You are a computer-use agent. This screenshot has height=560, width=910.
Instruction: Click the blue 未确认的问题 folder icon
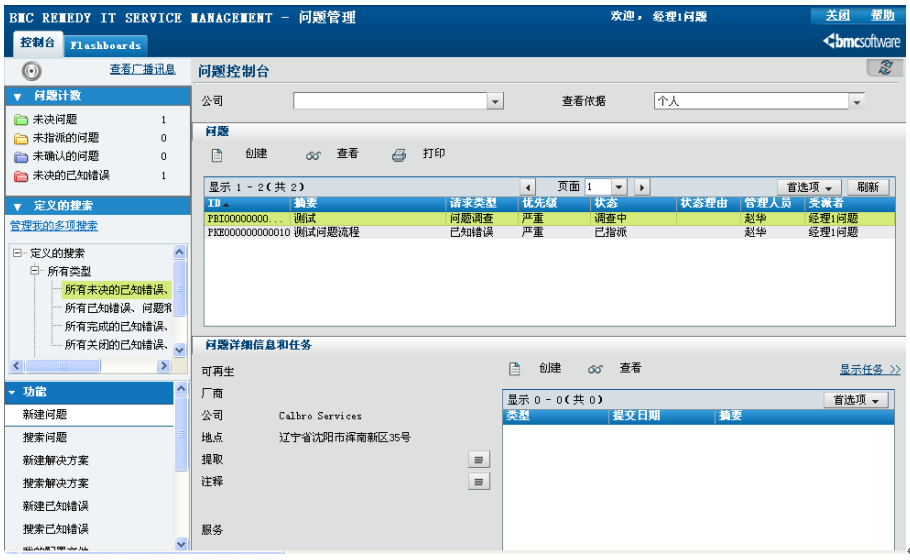21,157
